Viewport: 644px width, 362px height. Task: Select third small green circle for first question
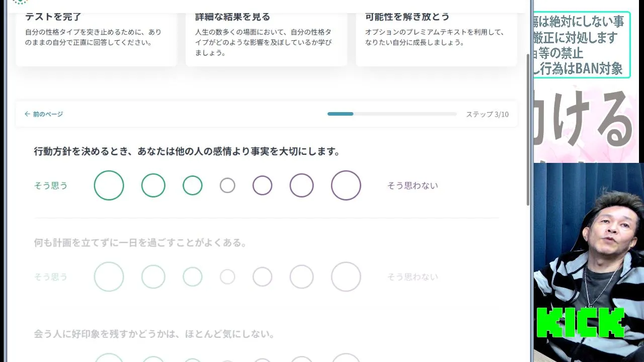point(192,186)
